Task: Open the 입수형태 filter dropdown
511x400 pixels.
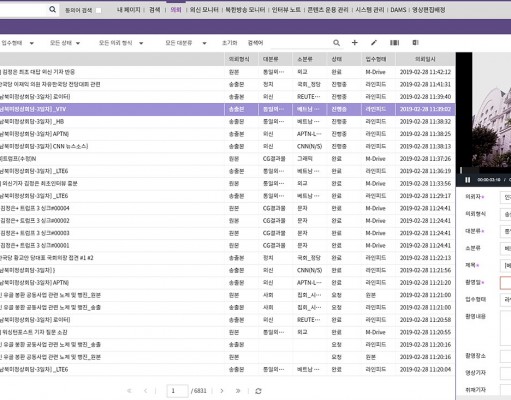Action: (x=17, y=43)
